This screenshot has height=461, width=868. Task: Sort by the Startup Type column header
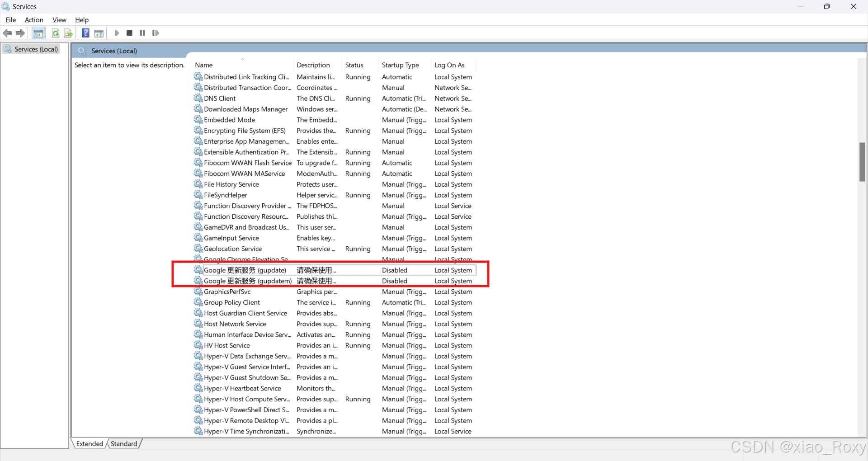tap(404, 65)
